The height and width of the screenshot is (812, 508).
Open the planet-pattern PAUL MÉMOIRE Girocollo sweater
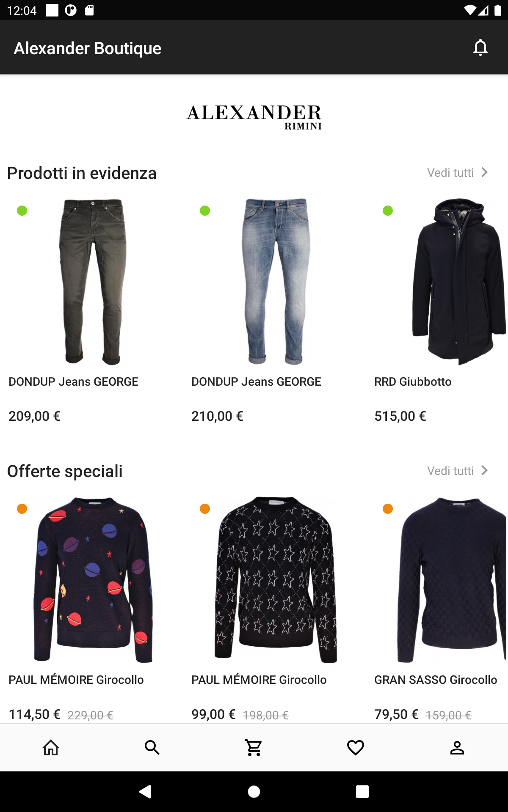click(x=93, y=579)
